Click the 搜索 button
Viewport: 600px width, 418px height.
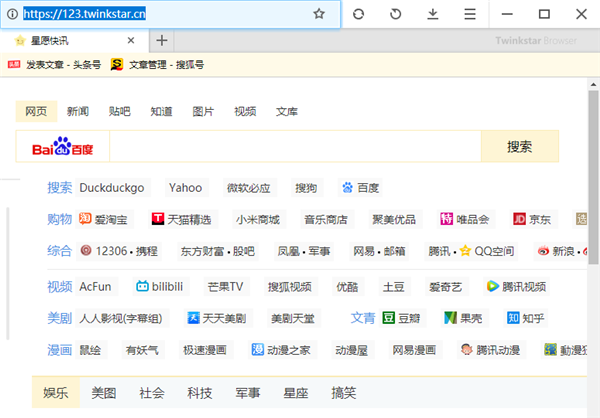pos(520,146)
